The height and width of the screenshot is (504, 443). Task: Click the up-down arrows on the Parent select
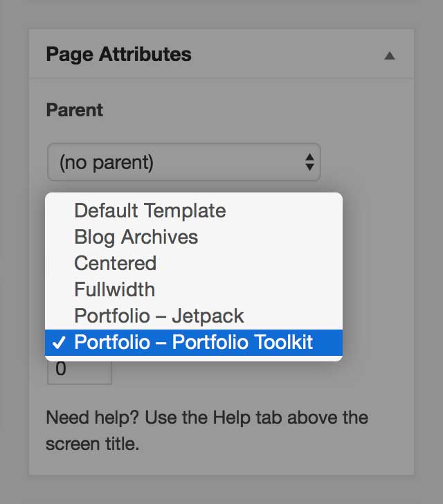coord(309,162)
